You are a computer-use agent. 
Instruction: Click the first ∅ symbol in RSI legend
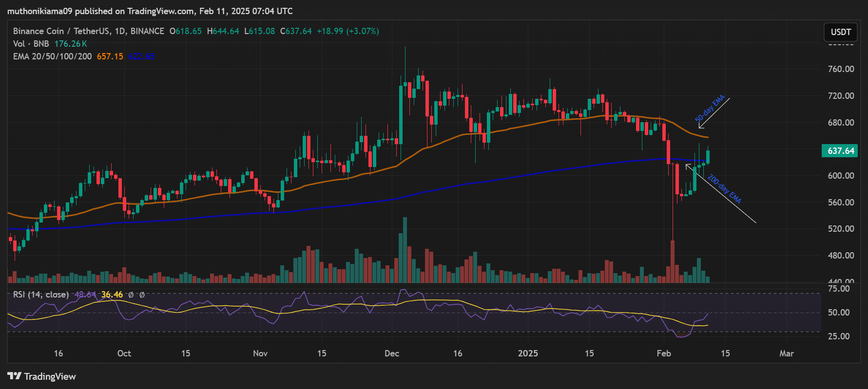(x=131, y=295)
